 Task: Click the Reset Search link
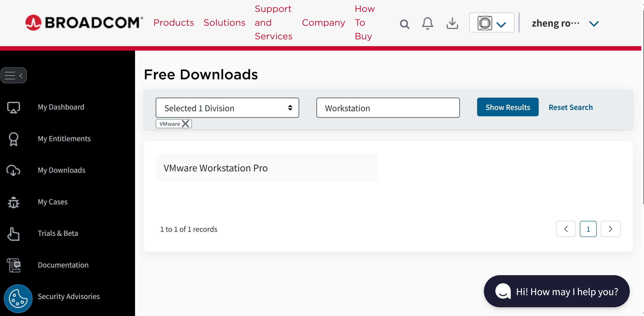coord(571,107)
